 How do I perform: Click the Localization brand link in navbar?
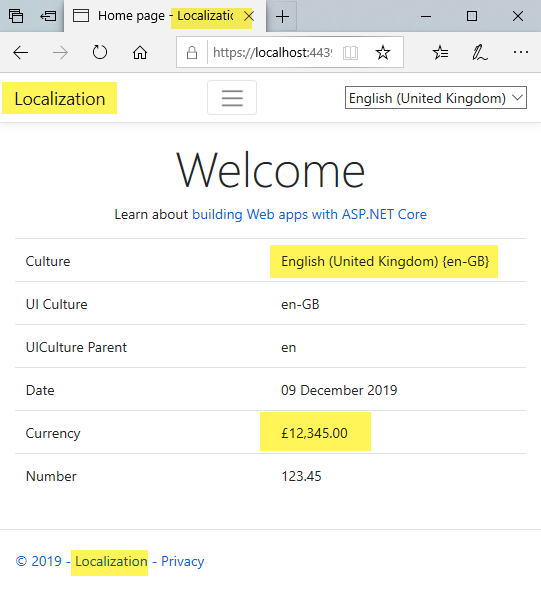pos(60,99)
